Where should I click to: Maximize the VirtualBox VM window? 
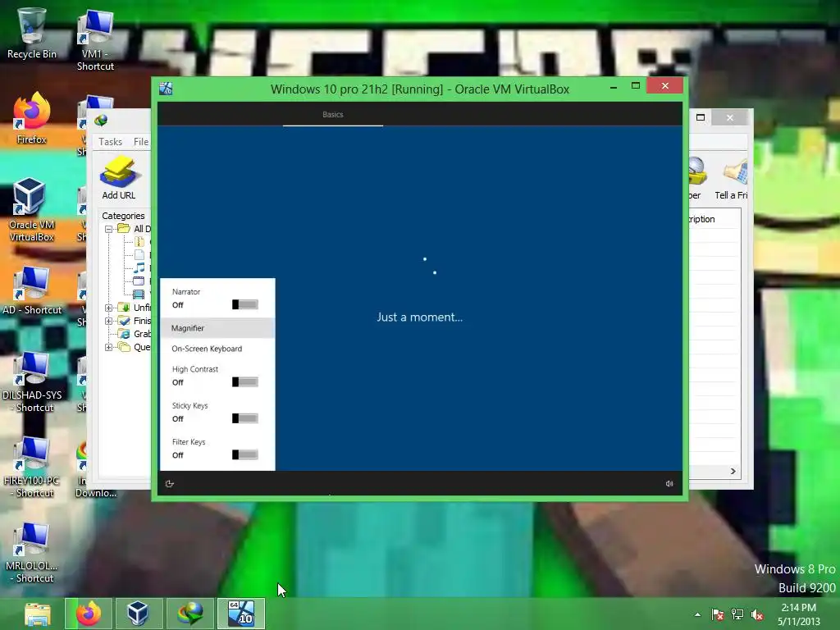636,85
